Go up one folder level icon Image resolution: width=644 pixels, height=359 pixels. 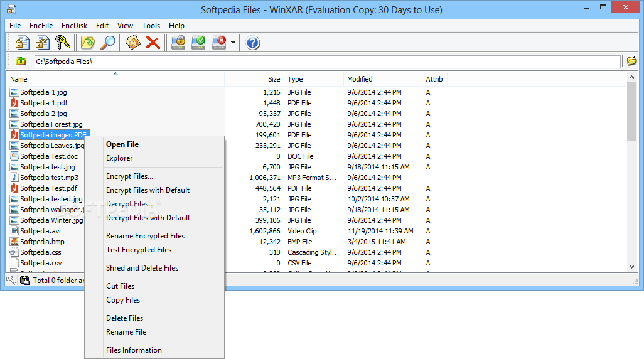(21, 62)
